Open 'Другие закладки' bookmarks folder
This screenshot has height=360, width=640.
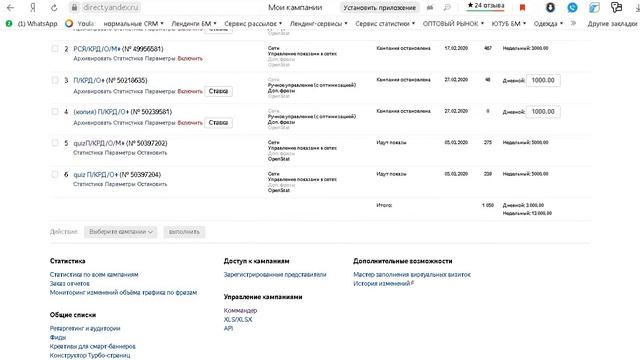(612, 24)
